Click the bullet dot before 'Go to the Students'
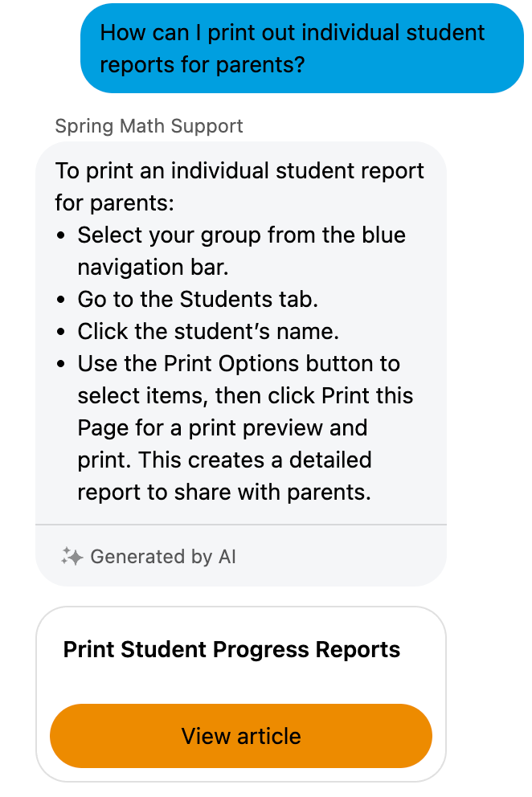532x797 pixels. (x=62, y=300)
